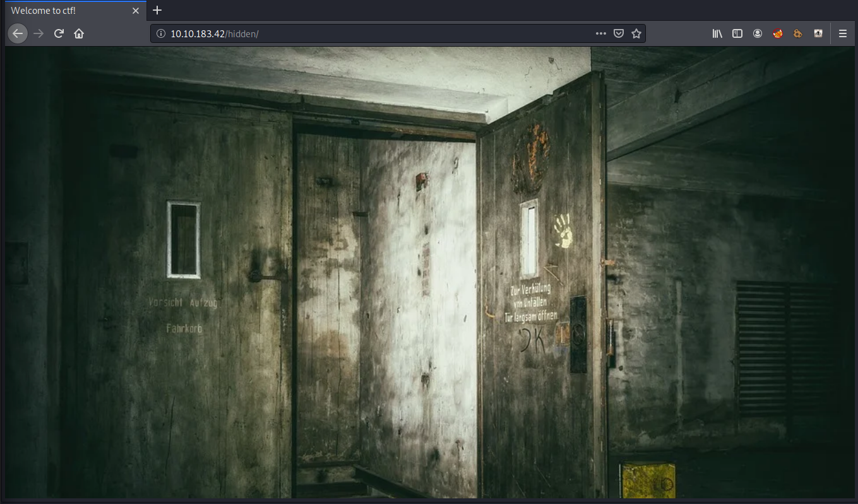Show site information for 10.10.183.42
This screenshot has width=858, height=504.
point(160,33)
